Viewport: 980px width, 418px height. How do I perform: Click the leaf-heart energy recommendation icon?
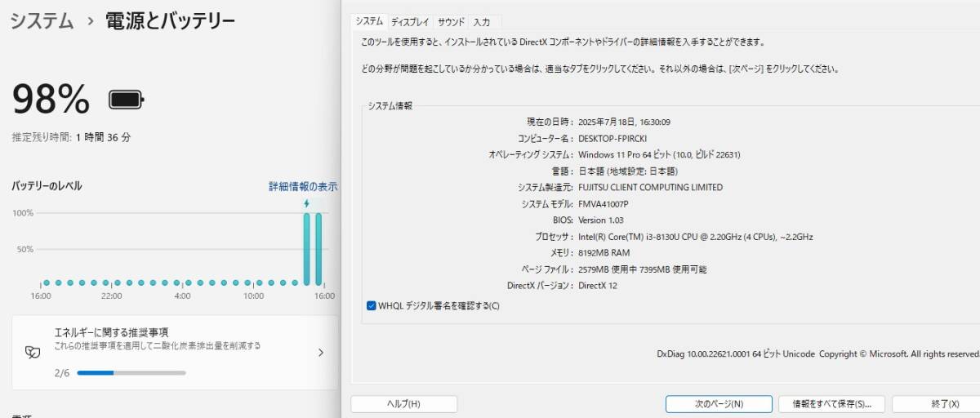(x=33, y=353)
